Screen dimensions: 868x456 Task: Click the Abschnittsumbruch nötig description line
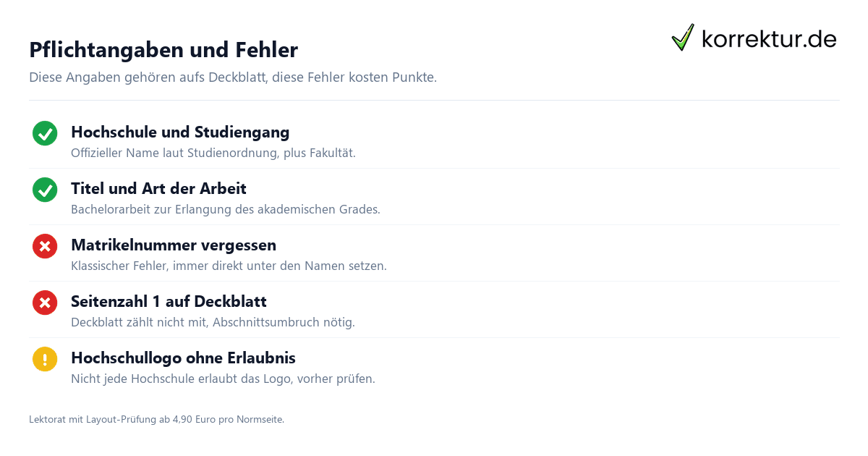213,322
